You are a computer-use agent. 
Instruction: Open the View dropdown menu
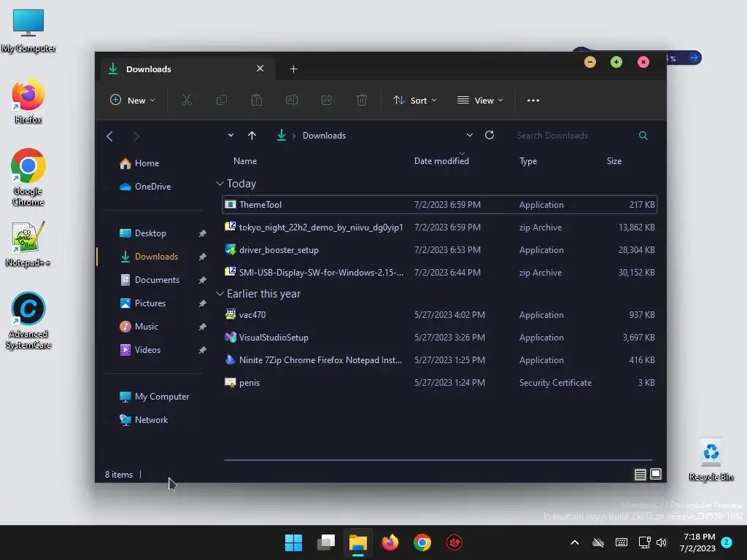(x=480, y=100)
